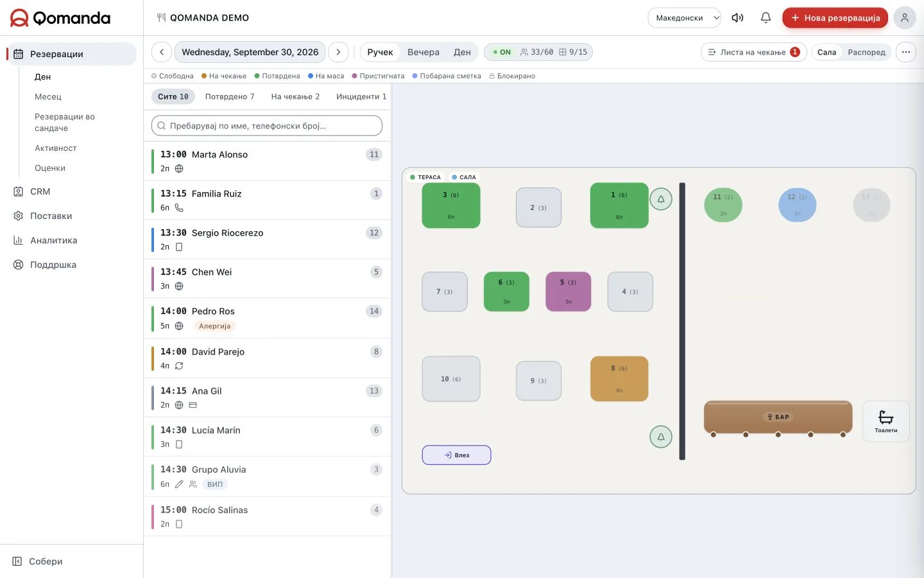Select the Потврдено 7 tab
Viewport: 924px width, 578px height.
click(230, 96)
